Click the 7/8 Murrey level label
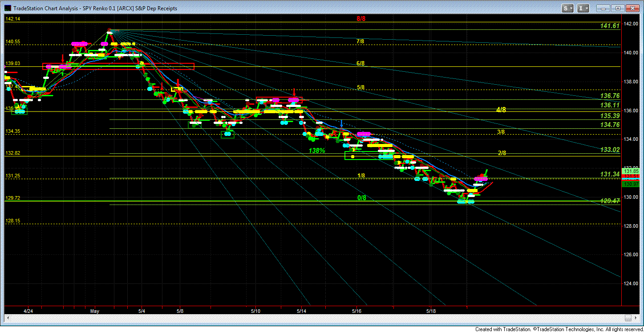 360,41
